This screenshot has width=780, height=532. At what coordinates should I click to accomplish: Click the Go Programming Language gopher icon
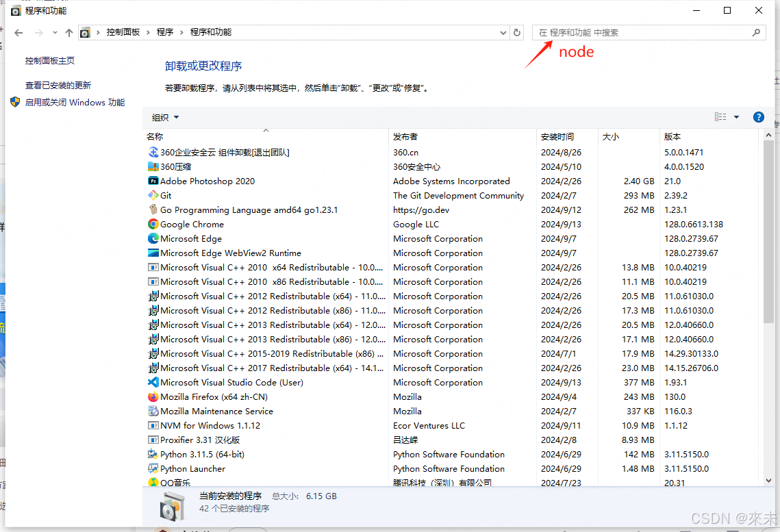click(x=153, y=210)
